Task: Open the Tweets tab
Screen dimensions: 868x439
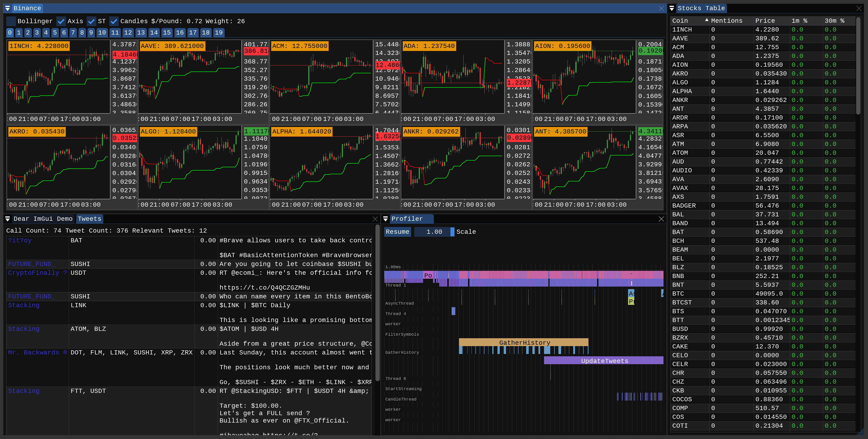Action: [89, 219]
